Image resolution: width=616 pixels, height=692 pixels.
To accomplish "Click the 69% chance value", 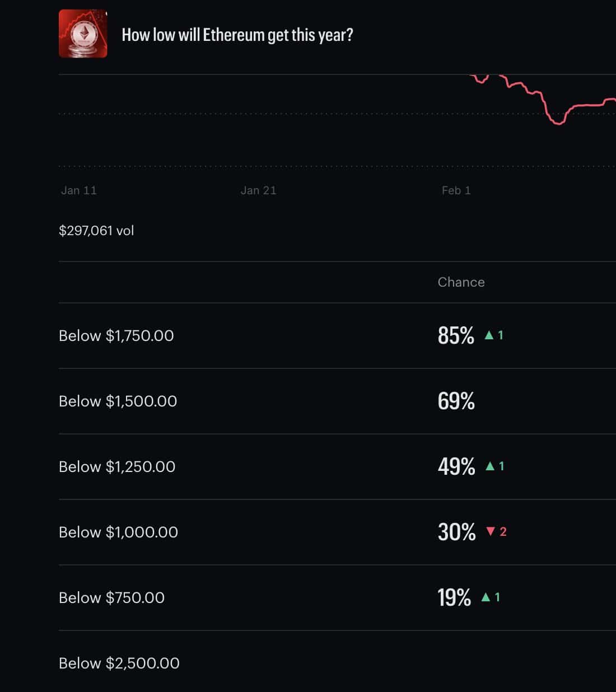I will click(456, 401).
